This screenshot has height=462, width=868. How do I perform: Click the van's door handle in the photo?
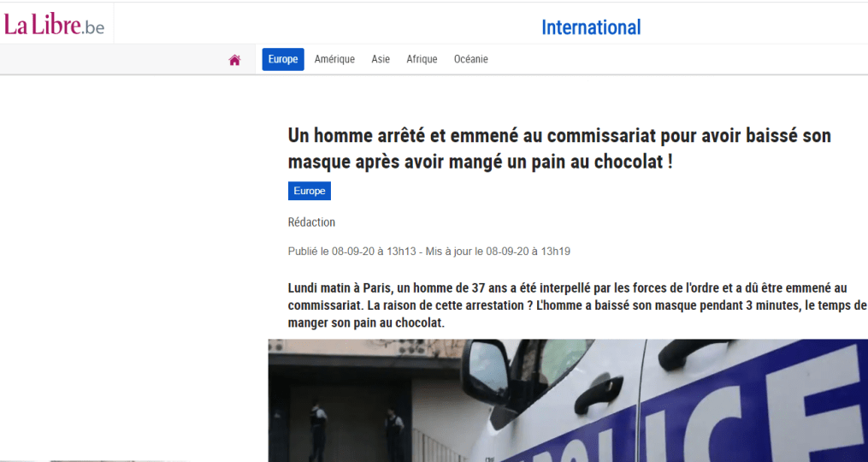click(599, 393)
